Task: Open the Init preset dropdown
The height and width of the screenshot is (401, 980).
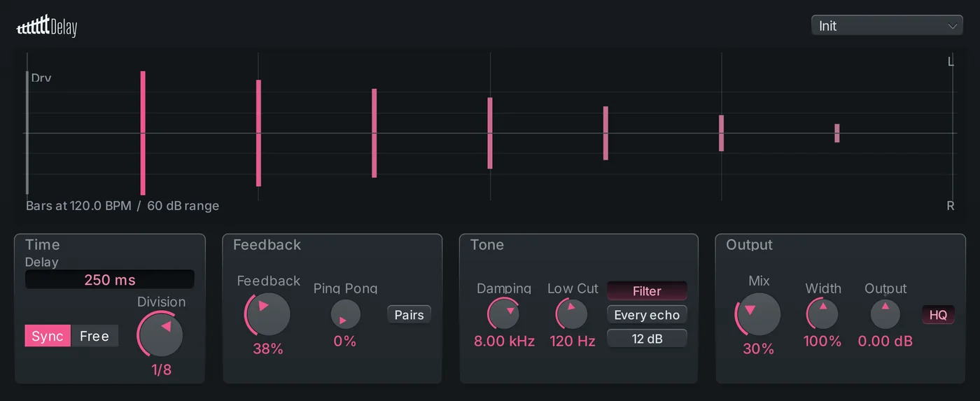Action: coord(887,26)
